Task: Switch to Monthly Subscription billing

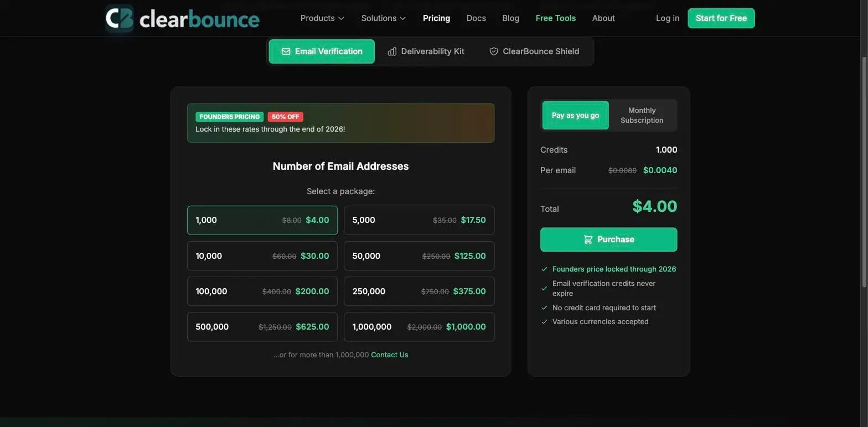Action: click(642, 115)
